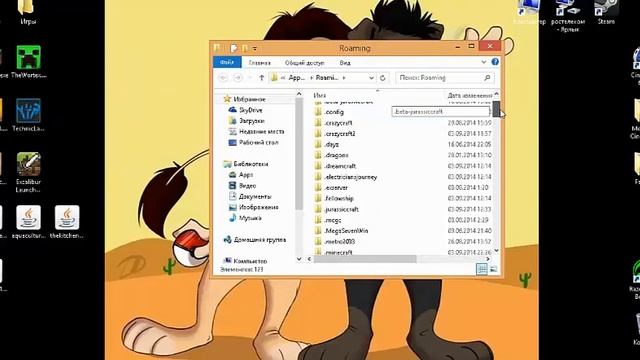
Task: Select the .config folder
Action: pyautogui.click(x=334, y=112)
